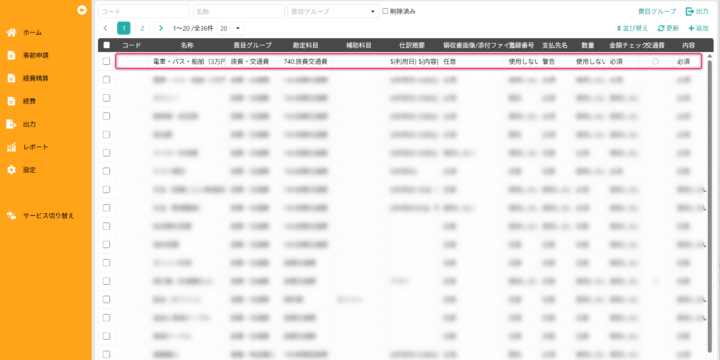The width and height of the screenshot is (720, 360).
Task: Click the scrollbar up arrow of the table
Action: tap(710, 56)
